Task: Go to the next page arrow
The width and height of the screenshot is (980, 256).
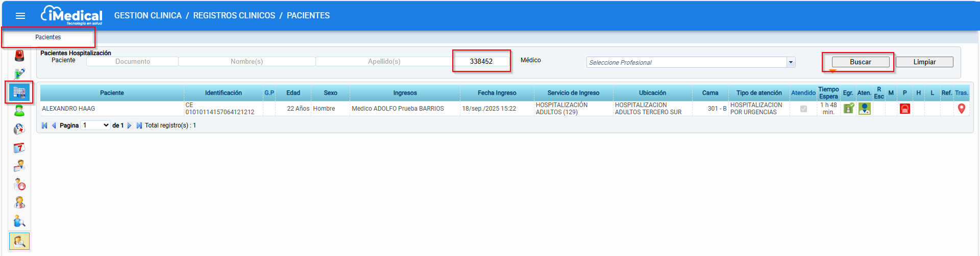Action: click(x=130, y=125)
